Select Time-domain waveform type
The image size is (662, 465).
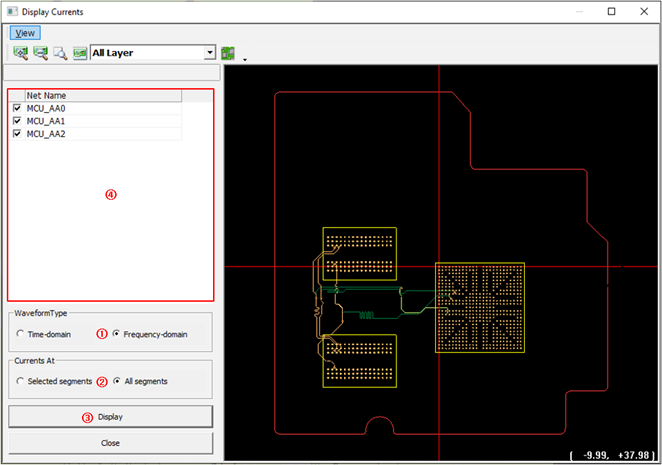(20, 334)
